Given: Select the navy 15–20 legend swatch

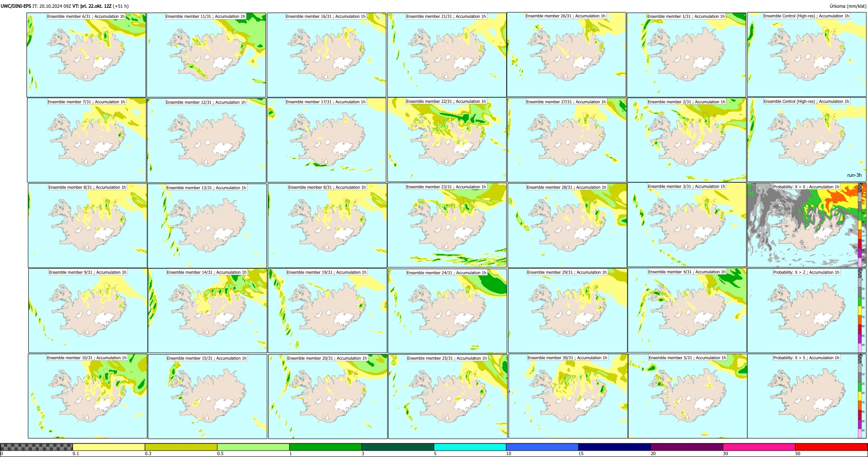Looking at the screenshot, I should click(x=614, y=447).
